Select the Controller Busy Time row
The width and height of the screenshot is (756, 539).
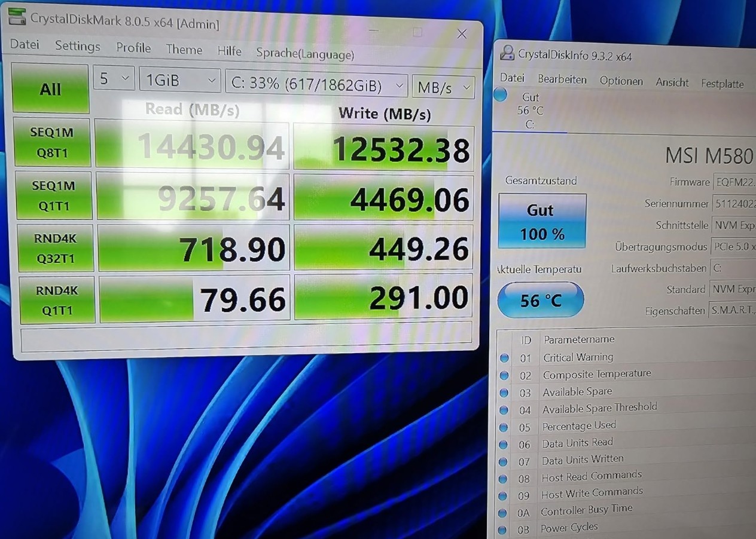[x=626, y=511]
